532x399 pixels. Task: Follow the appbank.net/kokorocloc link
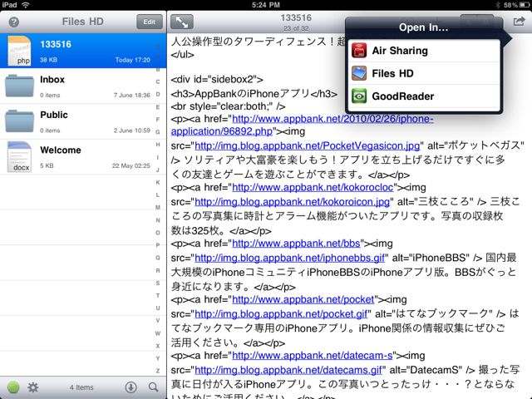click(x=313, y=187)
